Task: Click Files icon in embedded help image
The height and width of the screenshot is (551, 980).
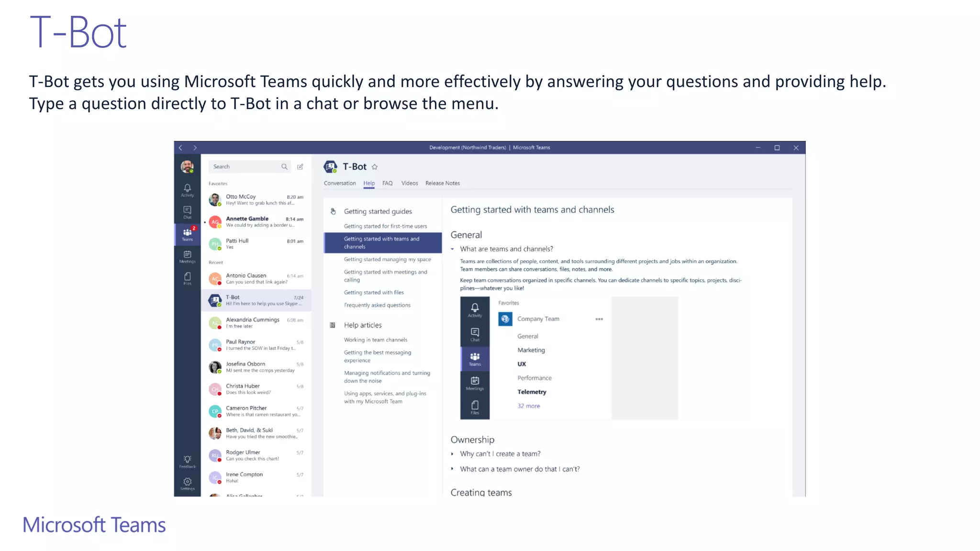Action: [x=475, y=408]
